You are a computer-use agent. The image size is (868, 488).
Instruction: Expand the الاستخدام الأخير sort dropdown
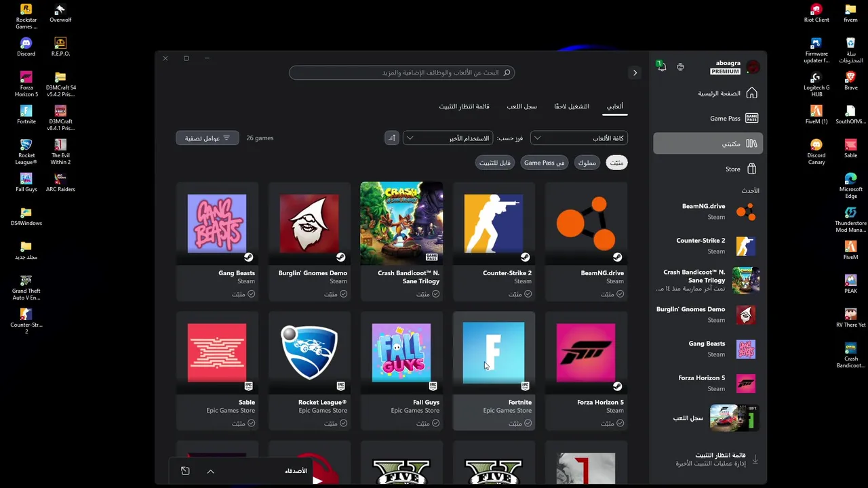[x=448, y=138]
